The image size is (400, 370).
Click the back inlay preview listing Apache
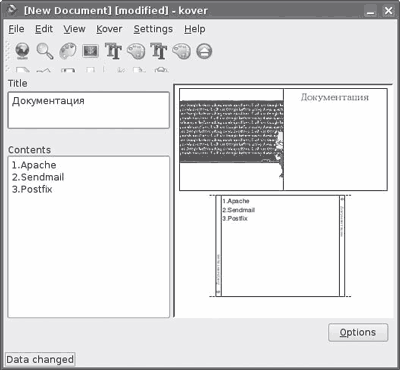(280, 246)
